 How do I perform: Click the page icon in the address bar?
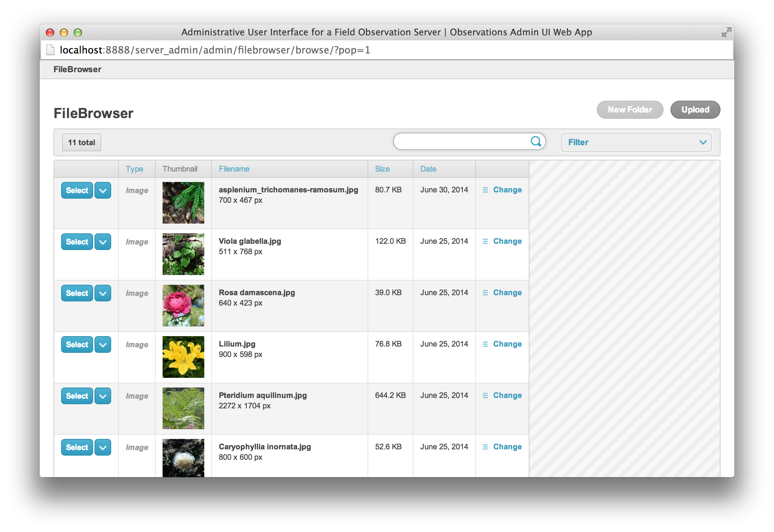click(50, 50)
